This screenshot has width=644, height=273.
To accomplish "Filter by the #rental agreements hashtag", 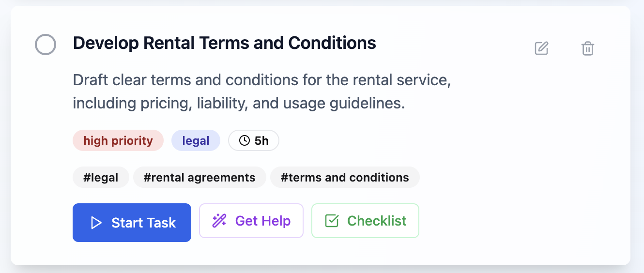I will [199, 177].
